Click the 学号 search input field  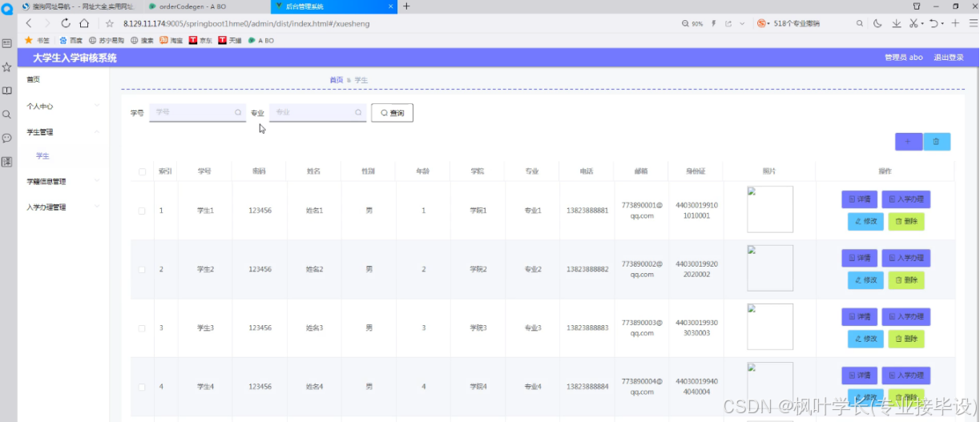point(197,113)
